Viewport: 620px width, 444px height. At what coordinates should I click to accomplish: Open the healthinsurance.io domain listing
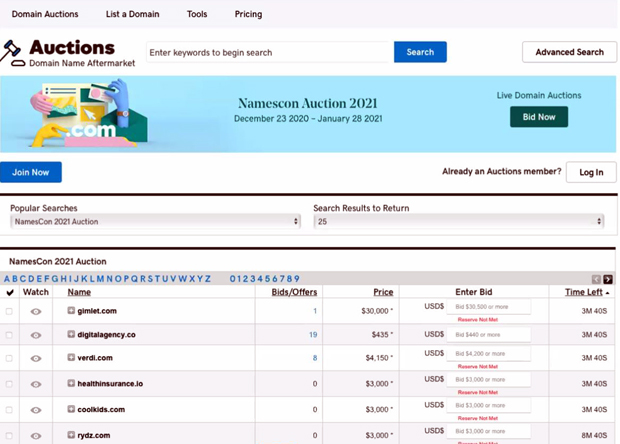[x=110, y=384]
